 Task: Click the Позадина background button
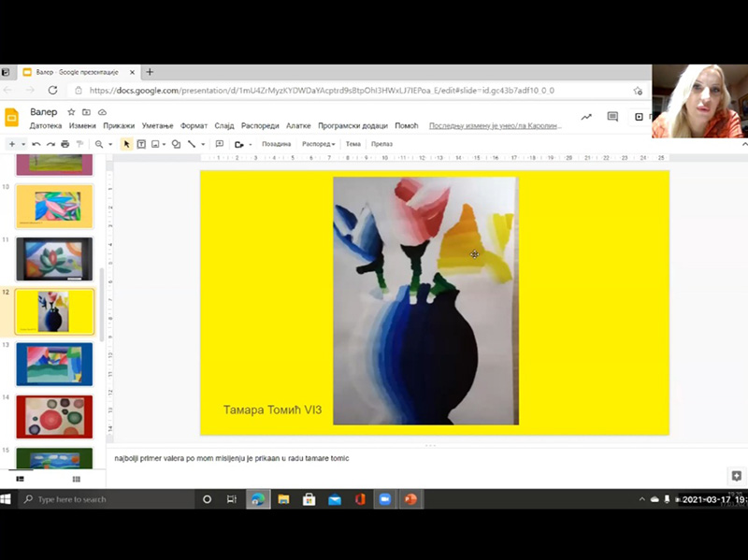(276, 144)
